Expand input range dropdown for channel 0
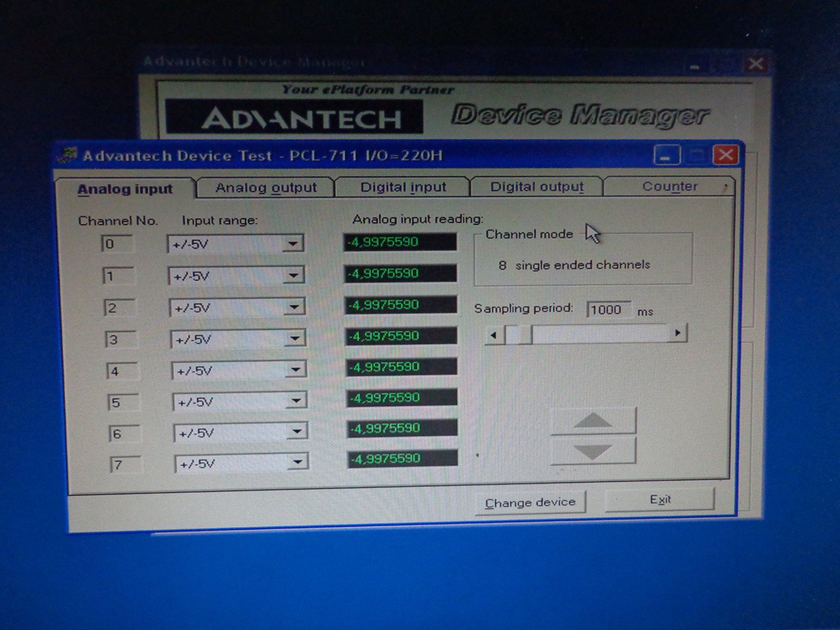 tap(293, 244)
